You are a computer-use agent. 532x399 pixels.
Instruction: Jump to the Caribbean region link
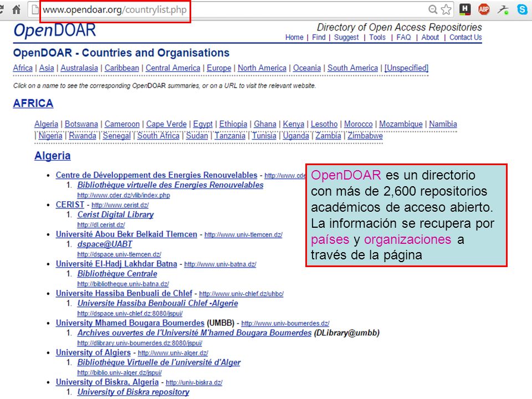coord(122,68)
